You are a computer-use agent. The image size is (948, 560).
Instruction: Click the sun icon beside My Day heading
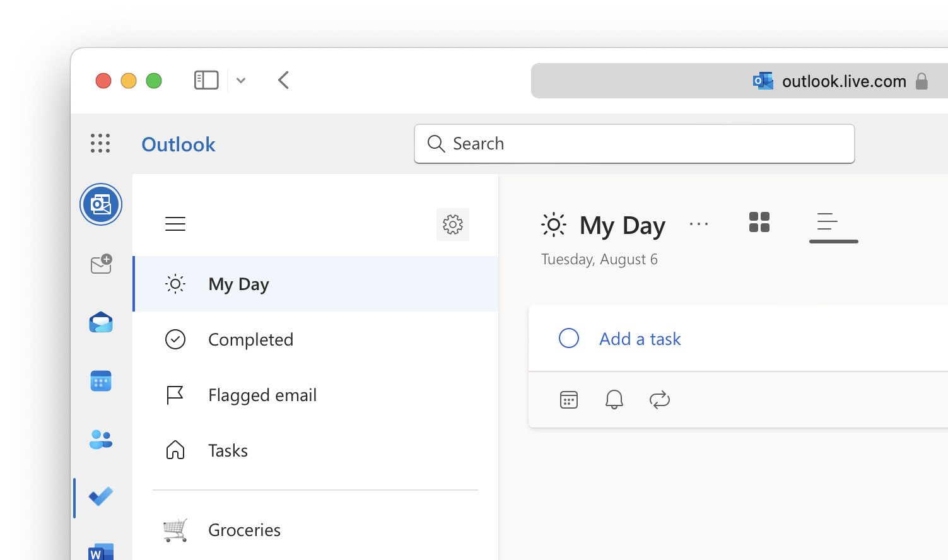tap(554, 225)
